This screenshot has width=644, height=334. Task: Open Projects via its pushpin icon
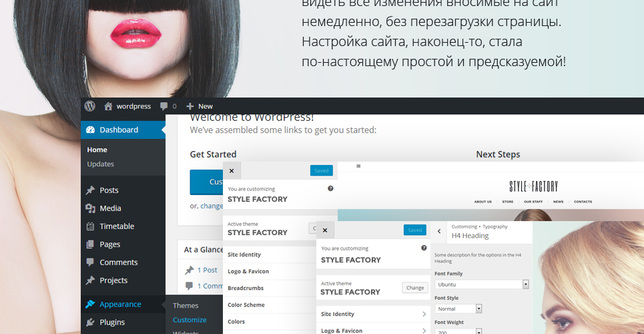click(x=90, y=280)
